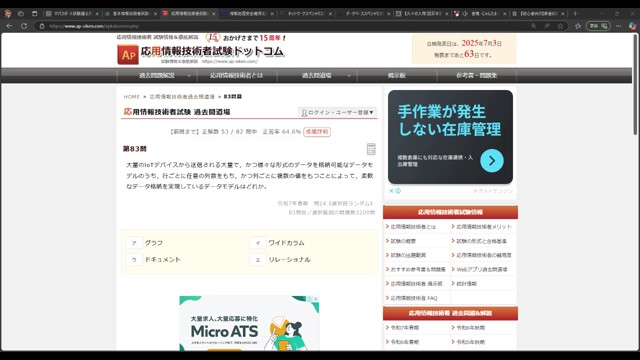Close the ネットワークスペシャリスト tab
Image resolution: width=640 pixels, height=360 pixels.
click(330, 13)
